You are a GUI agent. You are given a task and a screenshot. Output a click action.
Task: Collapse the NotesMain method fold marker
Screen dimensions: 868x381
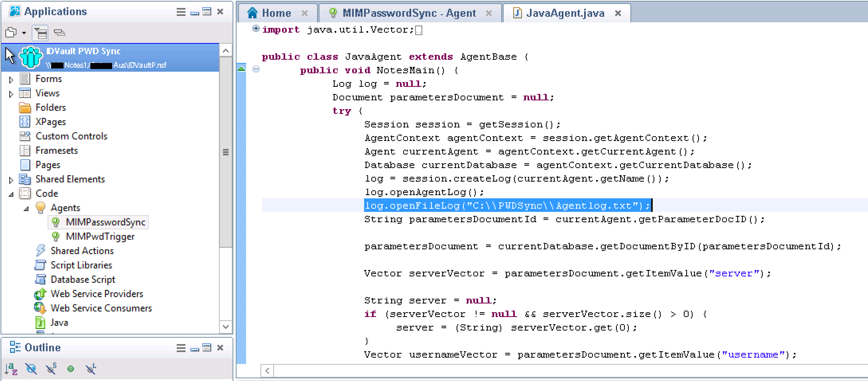pyautogui.click(x=256, y=69)
